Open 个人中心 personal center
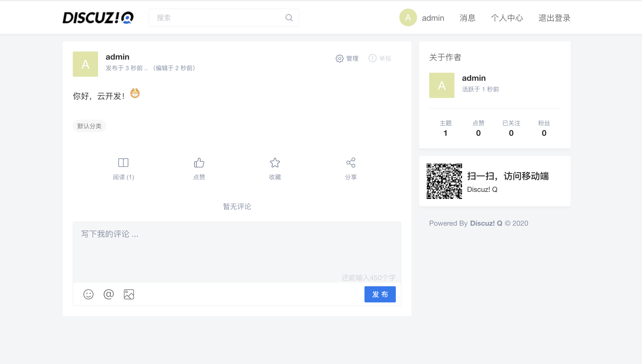642x364 pixels. click(x=507, y=18)
